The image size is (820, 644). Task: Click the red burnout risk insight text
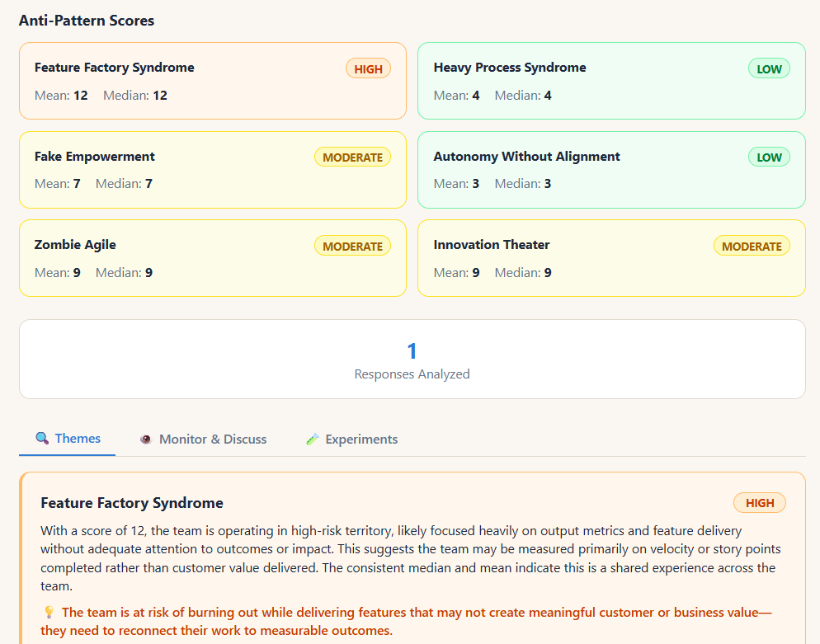407,622
